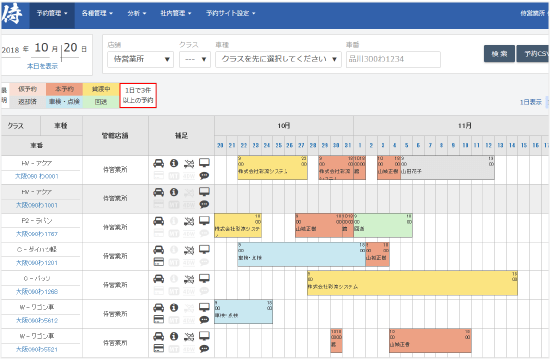
Task: Open plate link 大阪060 わ0001
Action: [x=36, y=176]
